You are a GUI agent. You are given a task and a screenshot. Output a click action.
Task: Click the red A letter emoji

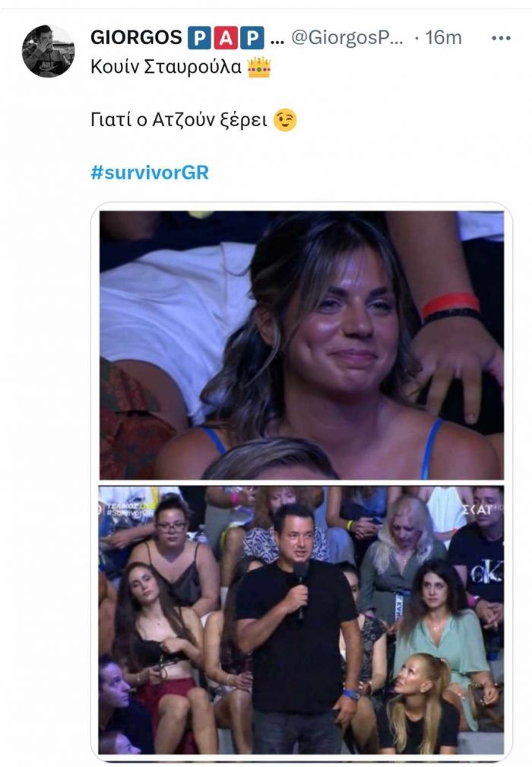tap(226, 38)
